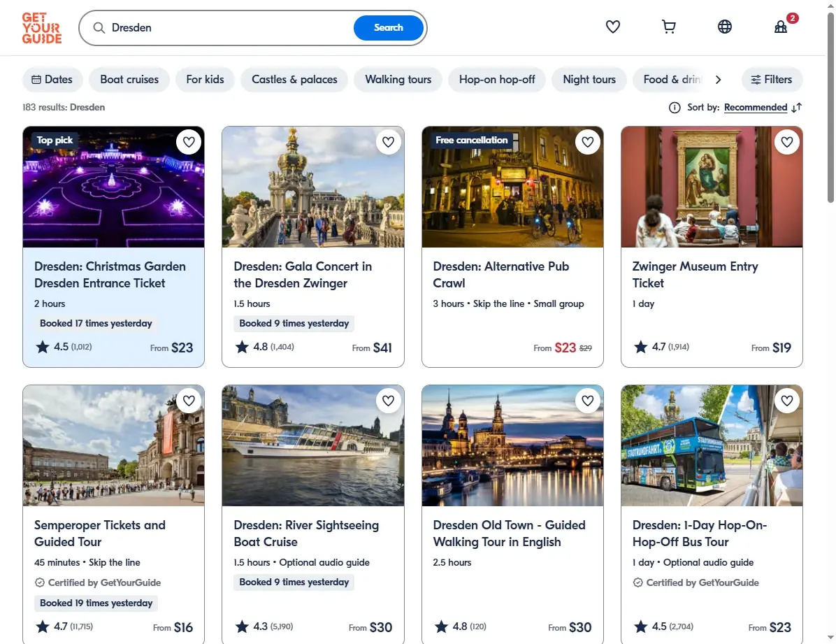Click the museum painting gallery photo
The height and width of the screenshot is (644, 836).
pos(712,187)
